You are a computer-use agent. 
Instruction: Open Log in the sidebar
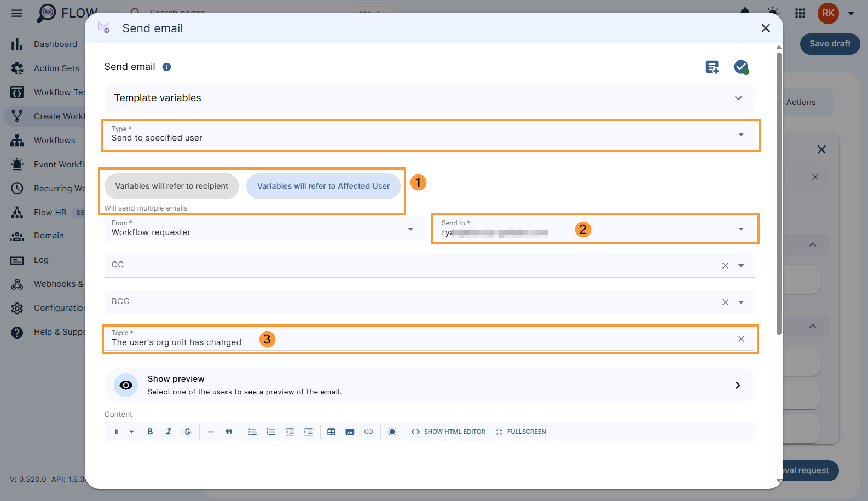(41, 260)
